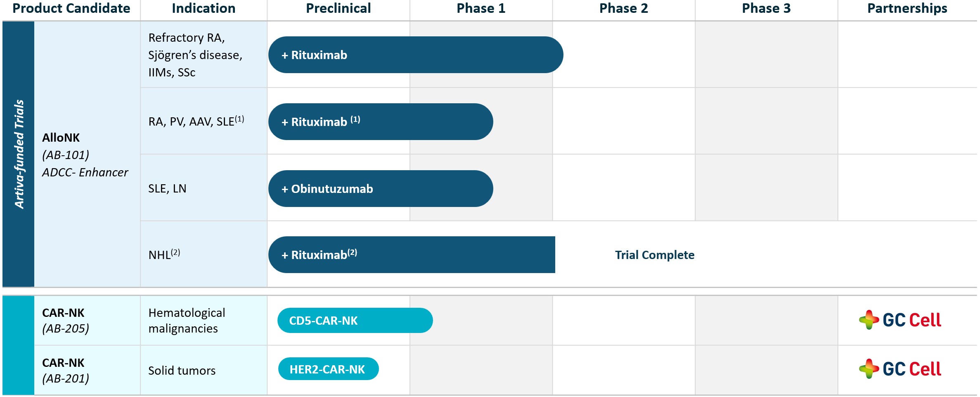Select the Product Candidate column header

pyautogui.click(x=71, y=9)
